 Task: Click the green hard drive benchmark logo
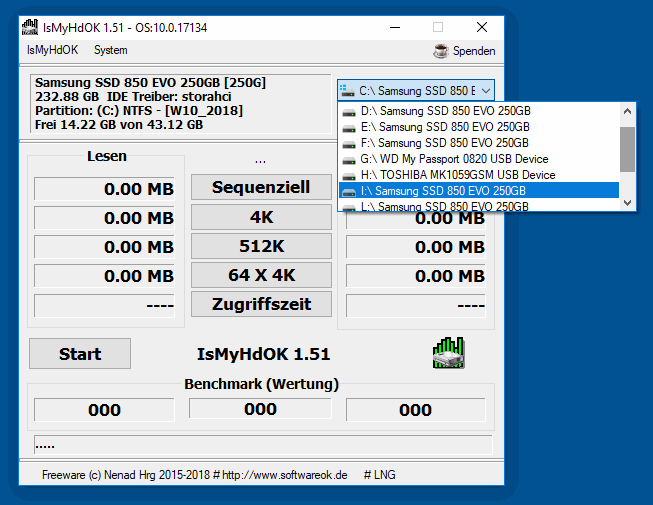[449, 353]
